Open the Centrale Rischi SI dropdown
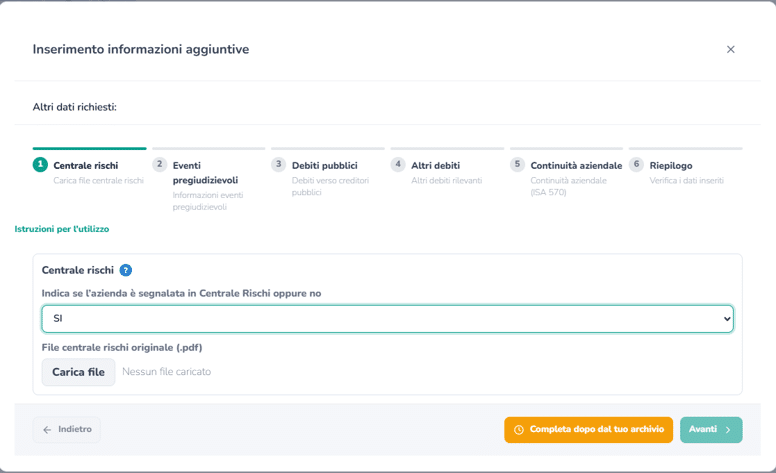This screenshot has width=776, height=473. [388, 319]
